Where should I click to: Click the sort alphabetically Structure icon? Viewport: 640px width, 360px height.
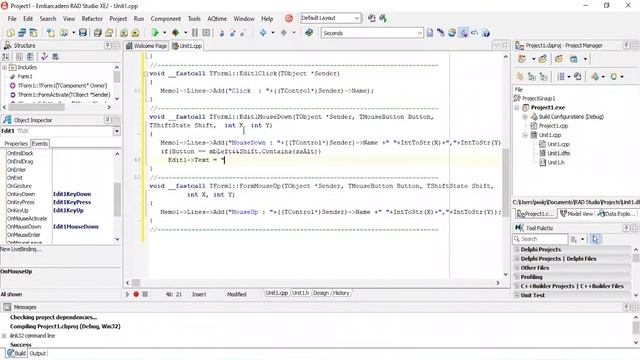coord(6,57)
